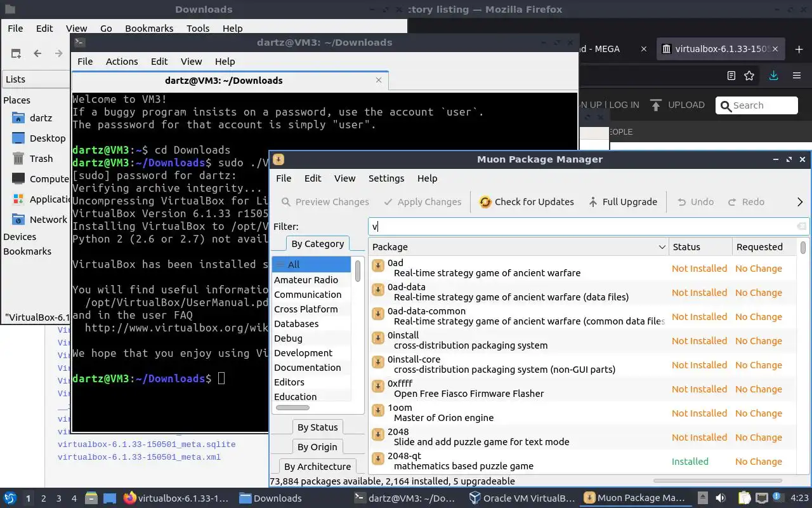This screenshot has height=508, width=812.
Task: Open the Muon Help menu
Action: [428, 178]
